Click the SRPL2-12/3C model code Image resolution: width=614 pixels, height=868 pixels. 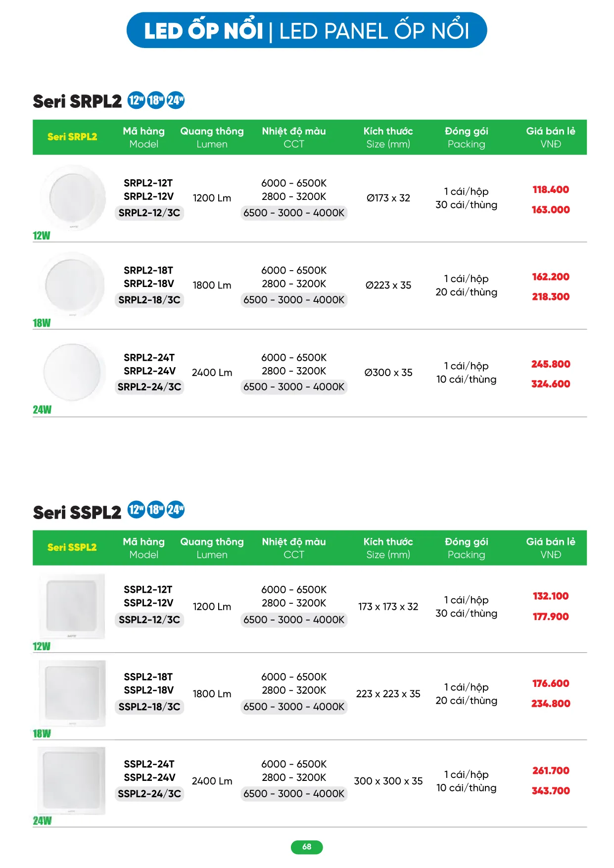coord(149,213)
